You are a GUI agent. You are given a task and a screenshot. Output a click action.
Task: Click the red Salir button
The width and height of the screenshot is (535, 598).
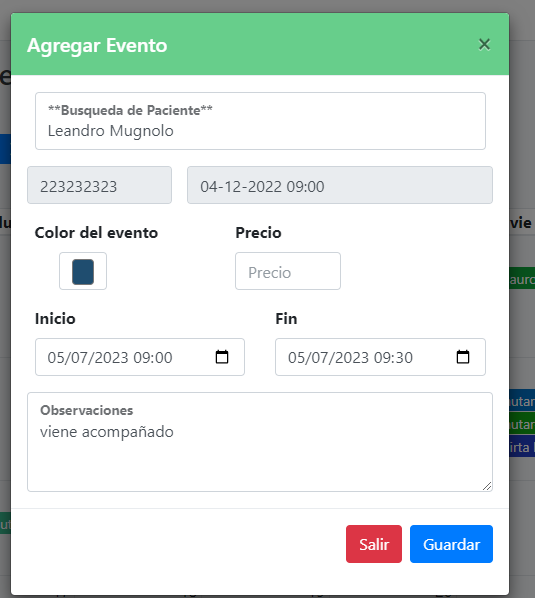coord(374,544)
